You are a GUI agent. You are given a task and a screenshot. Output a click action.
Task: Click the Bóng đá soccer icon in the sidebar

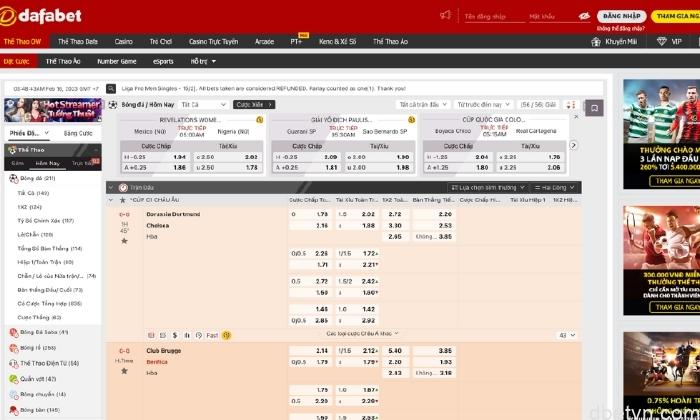coord(13,179)
